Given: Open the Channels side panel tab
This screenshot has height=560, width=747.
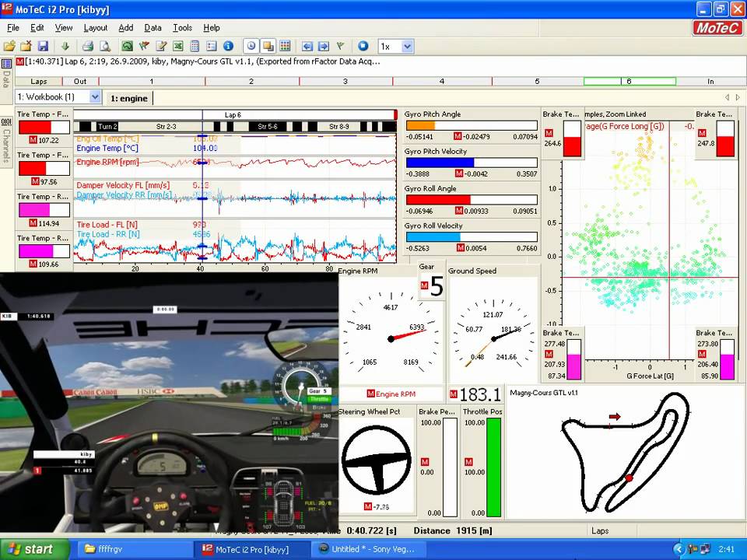Looking at the screenshot, I should click(x=6, y=141).
